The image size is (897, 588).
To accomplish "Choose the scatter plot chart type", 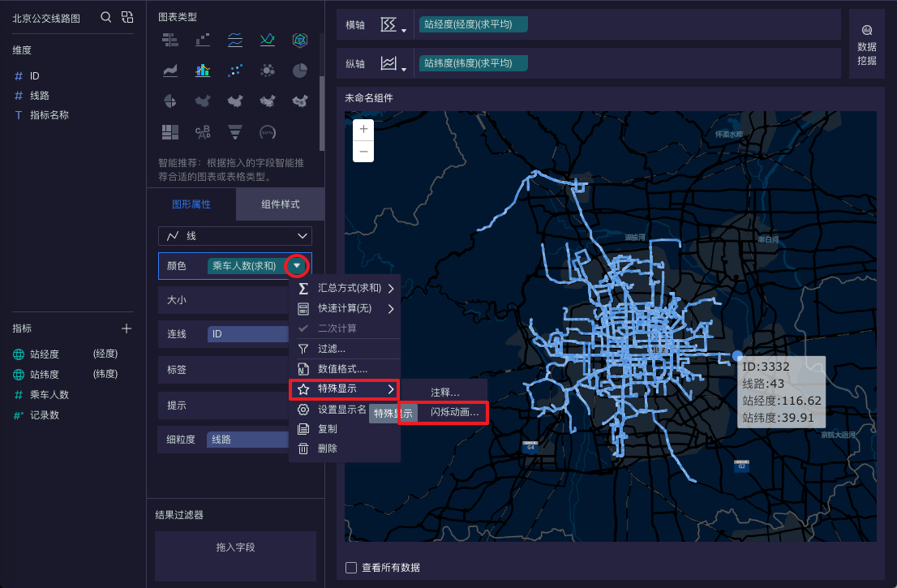I will coord(235,71).
